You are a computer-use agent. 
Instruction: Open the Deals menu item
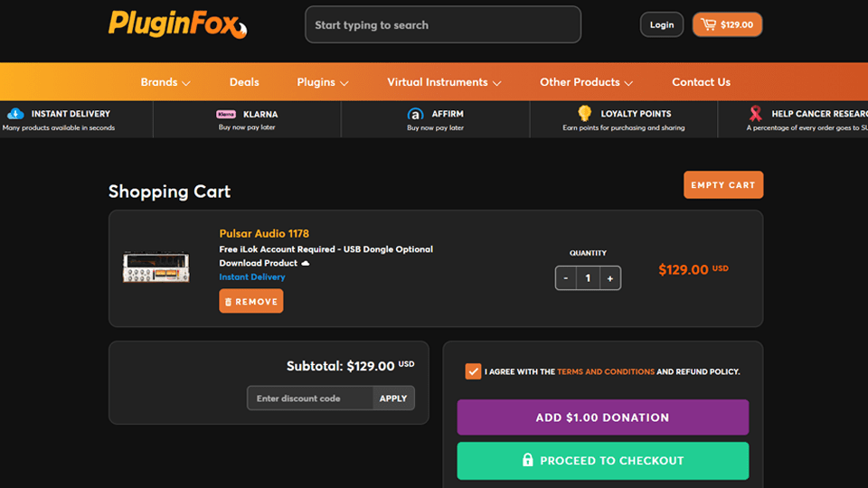244,82
